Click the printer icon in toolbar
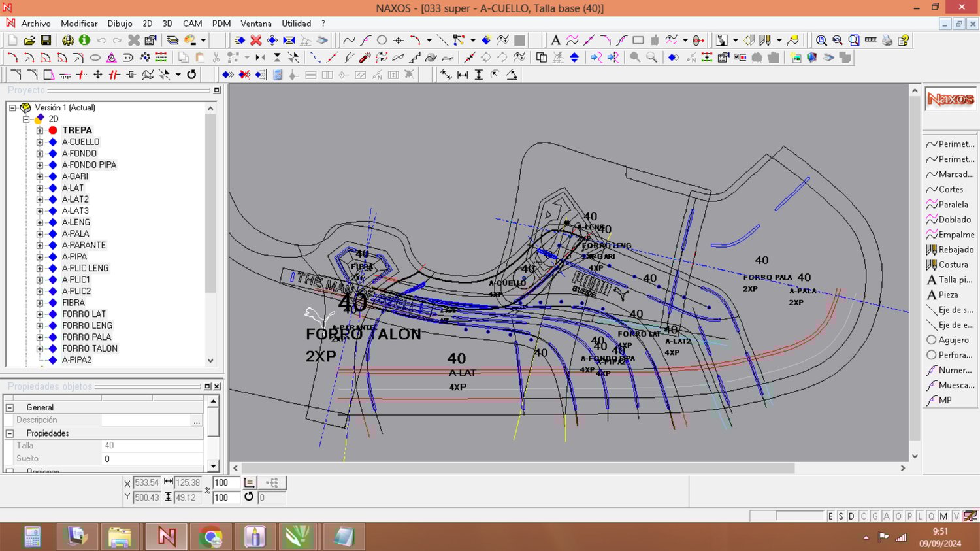Viewport: 980px width, 551px height. [887, 41]
